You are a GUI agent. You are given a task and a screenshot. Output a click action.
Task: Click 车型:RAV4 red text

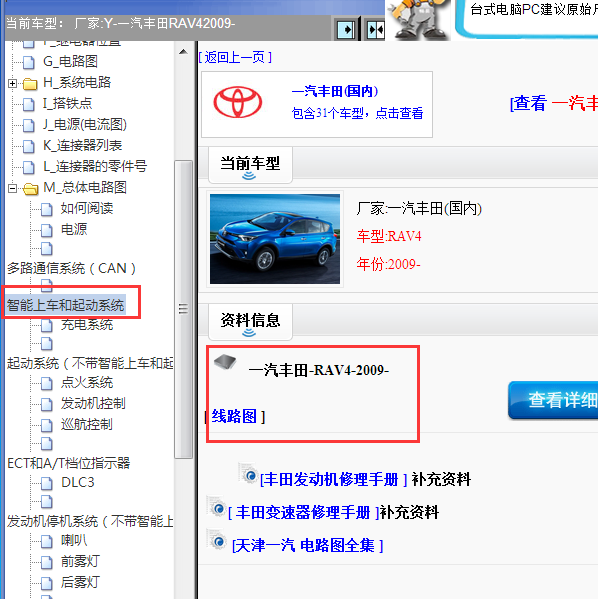point(389,236)
